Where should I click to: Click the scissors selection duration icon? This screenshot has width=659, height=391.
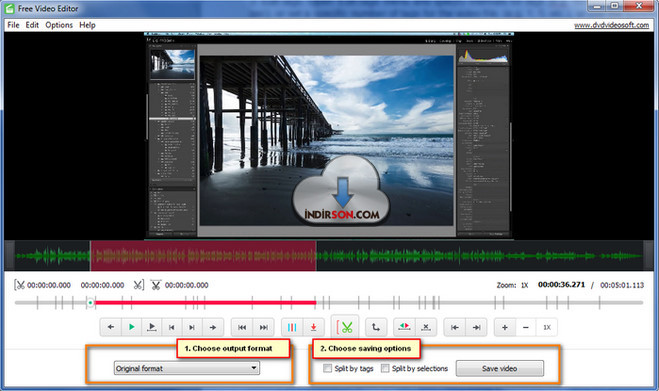(156, 285)
